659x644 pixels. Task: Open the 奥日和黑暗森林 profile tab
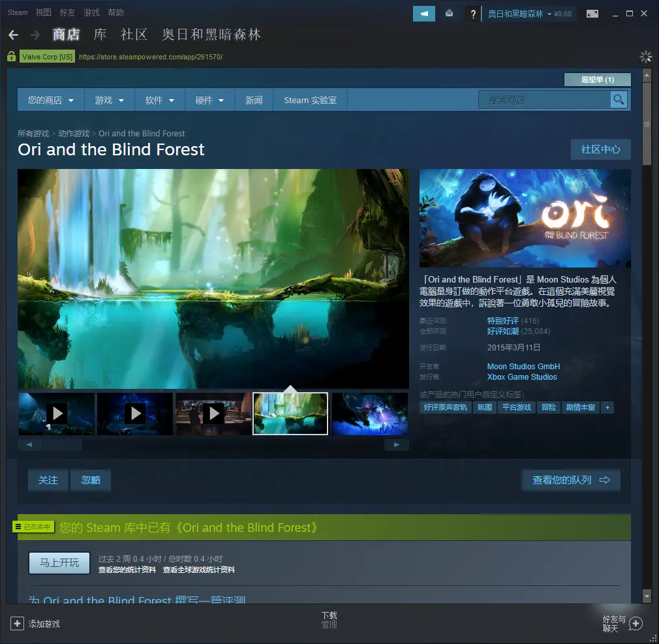(211, 35)
